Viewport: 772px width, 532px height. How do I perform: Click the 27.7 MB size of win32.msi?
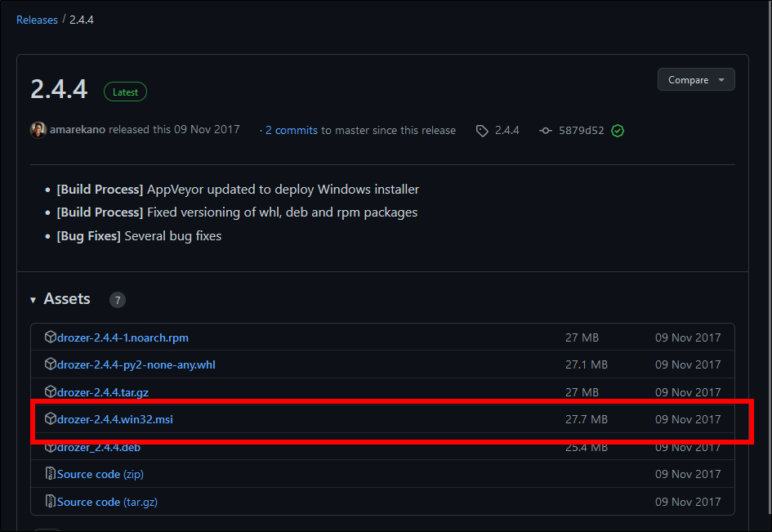pyautogui.click(x=587, y=419)
